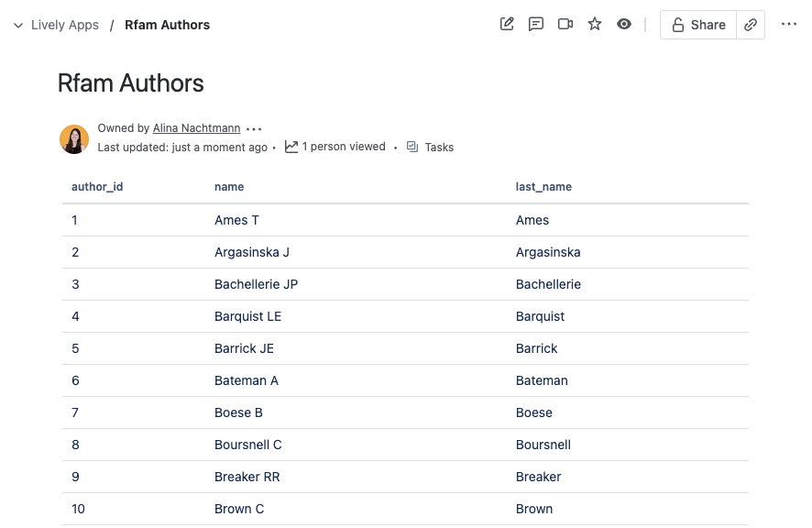Open Alina Nachtmann's profile link
The height and width of the screenshot is (528, 812).
pyautogui.click(x=195, y=128)
